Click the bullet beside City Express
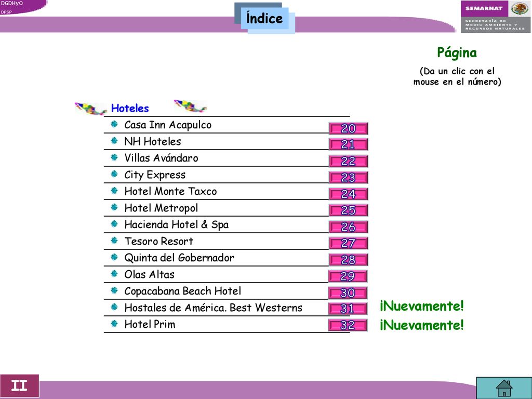532x399 pixels. click(114, 174)
